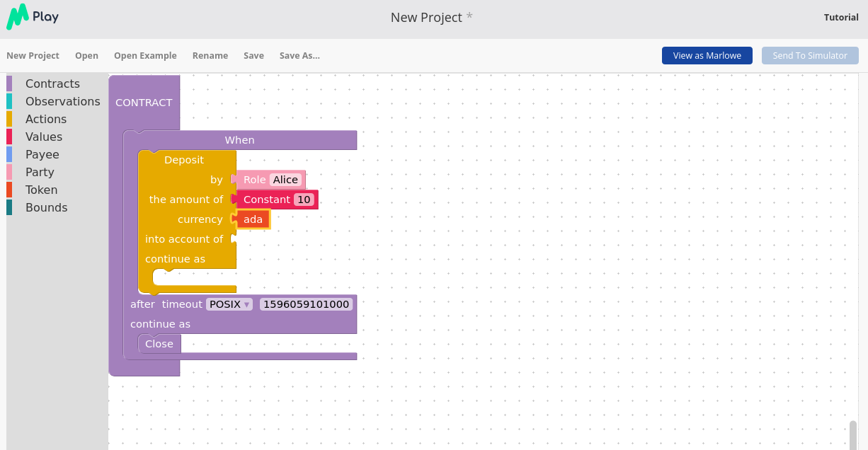Select the When block header
The image size is (868, 450).
[239, 140]
